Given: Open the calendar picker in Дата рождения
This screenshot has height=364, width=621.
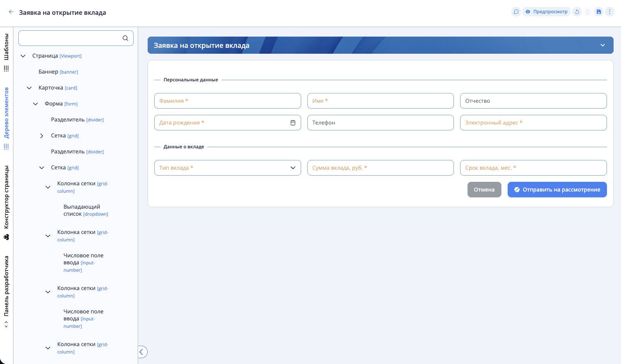Looking at the screenshot, I should [x=293, y=123].
